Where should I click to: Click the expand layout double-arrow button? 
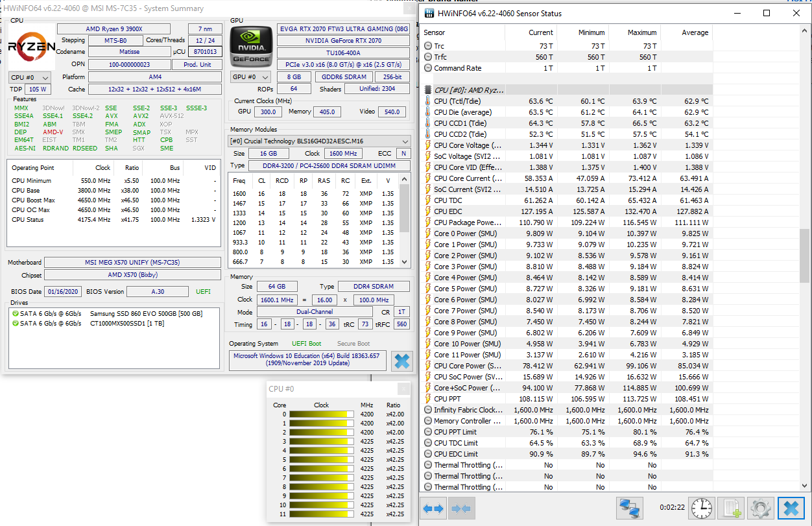click(433, 508)
